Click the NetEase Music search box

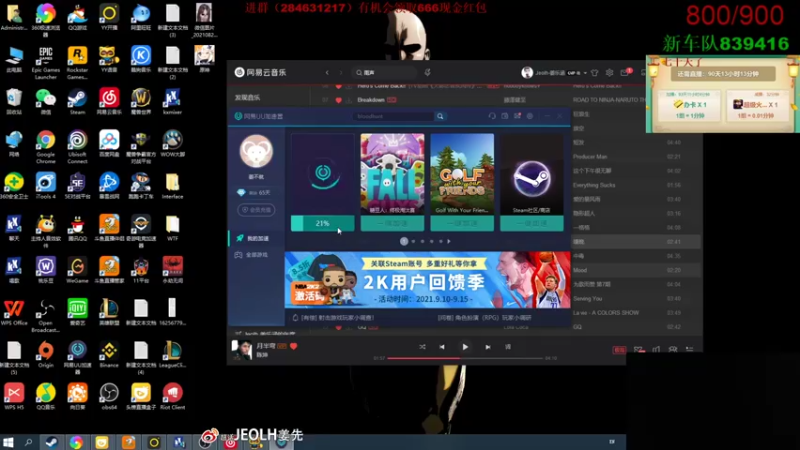(x=384, y=73)
